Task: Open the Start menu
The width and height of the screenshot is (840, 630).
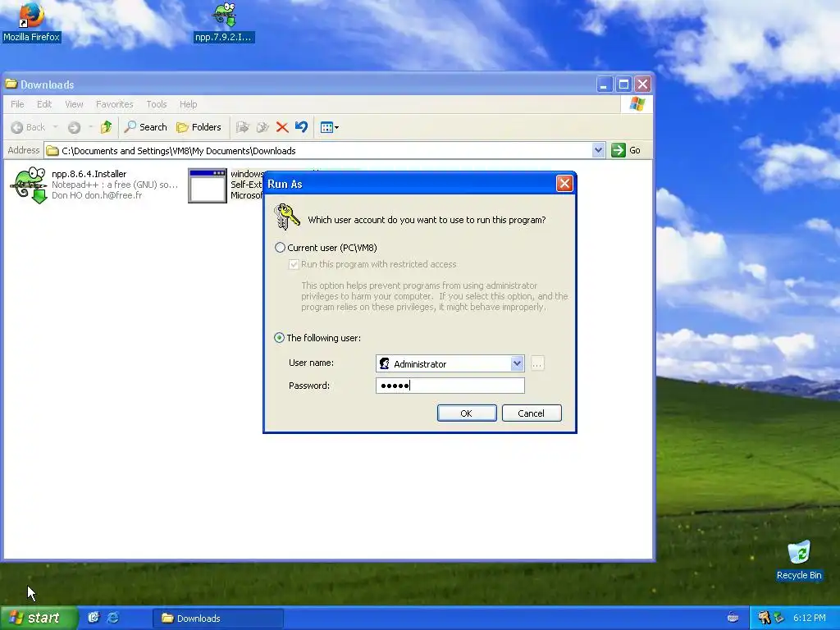Action: (x=39, y=618)
